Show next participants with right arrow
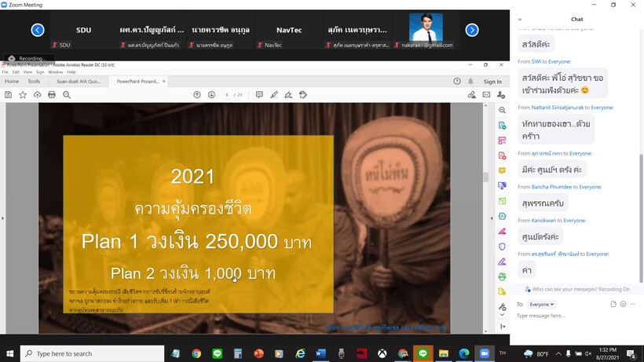 point(472,30)
